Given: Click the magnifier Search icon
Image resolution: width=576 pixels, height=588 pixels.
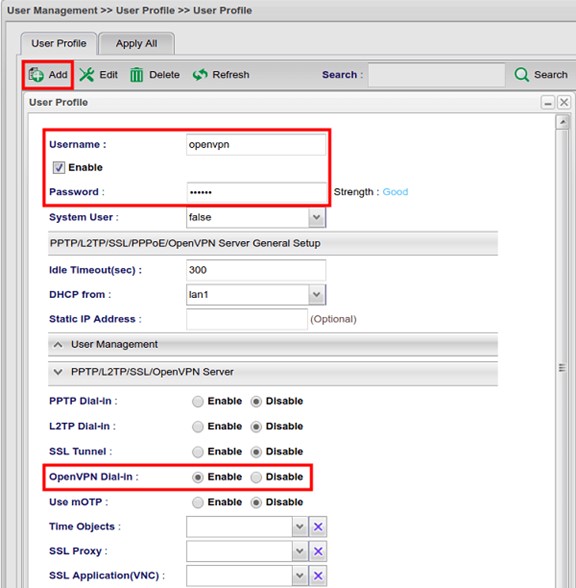Looking at the screenshot, I should click(521, 75).
